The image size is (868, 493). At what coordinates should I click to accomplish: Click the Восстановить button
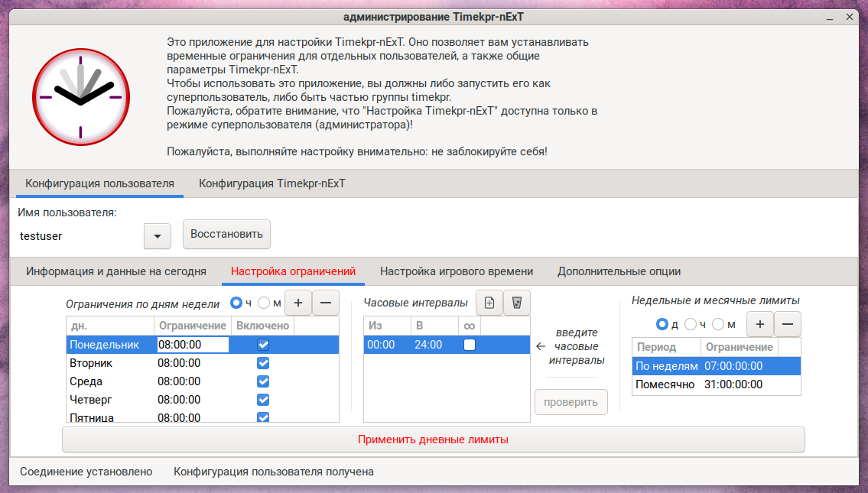coord(226,234)
